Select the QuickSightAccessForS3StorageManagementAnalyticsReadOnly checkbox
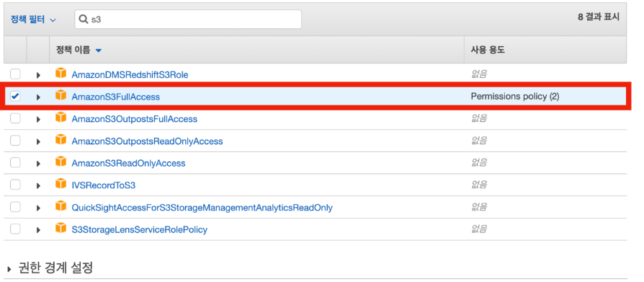 tap(15, 208)
